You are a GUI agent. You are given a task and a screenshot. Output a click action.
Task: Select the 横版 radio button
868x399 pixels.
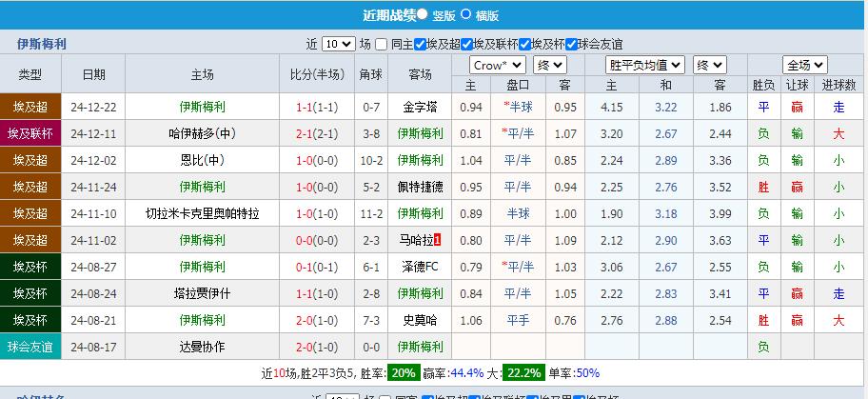point(466,14)
